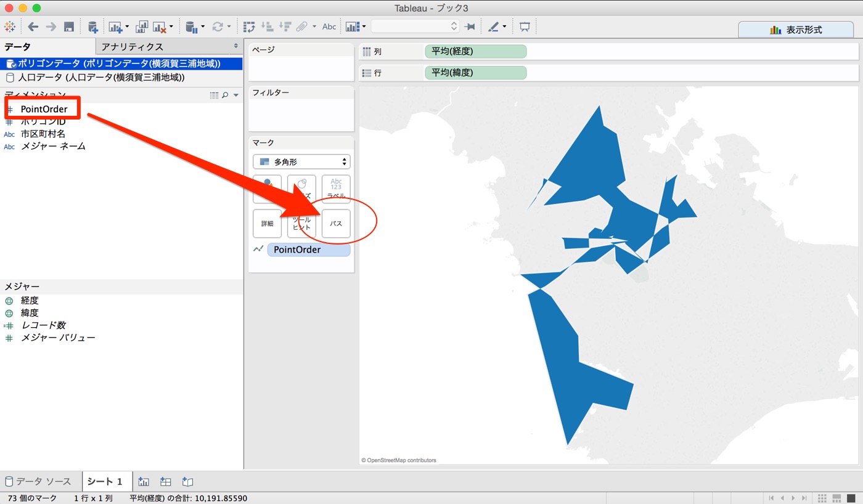The image size is (863, 504).
Task: Open the highlight toolbar icon
Action: [x=495, y=26]
